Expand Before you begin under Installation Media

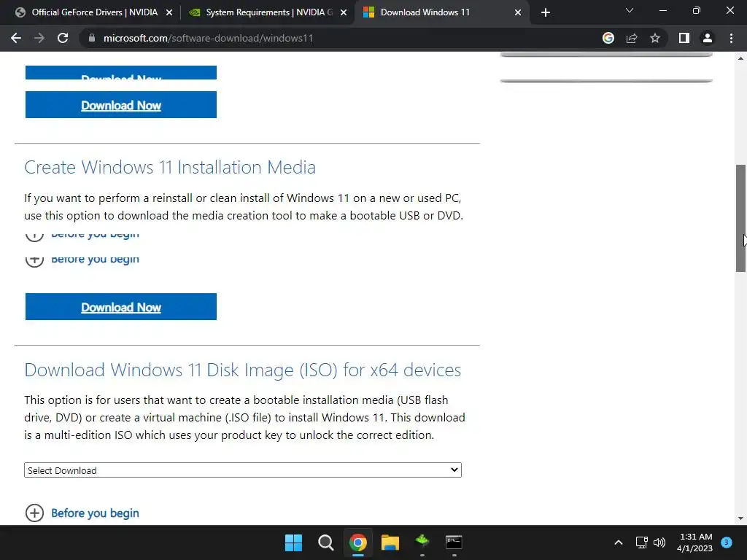pos(82,259)
